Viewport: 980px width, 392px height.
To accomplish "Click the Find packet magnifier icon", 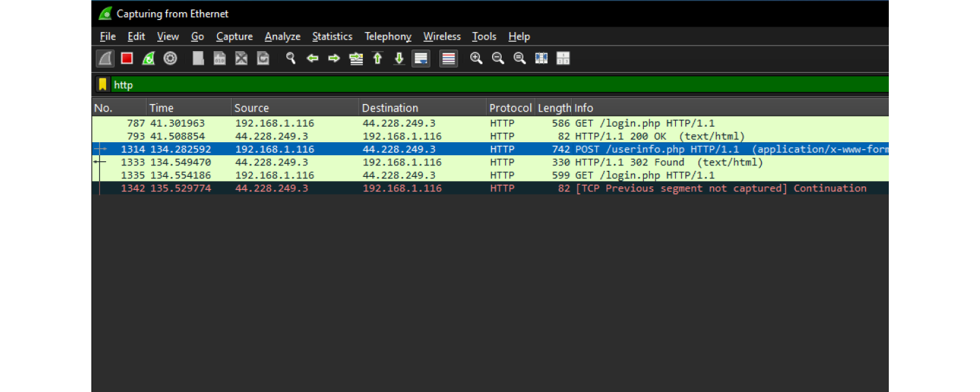I will (291, 59).
